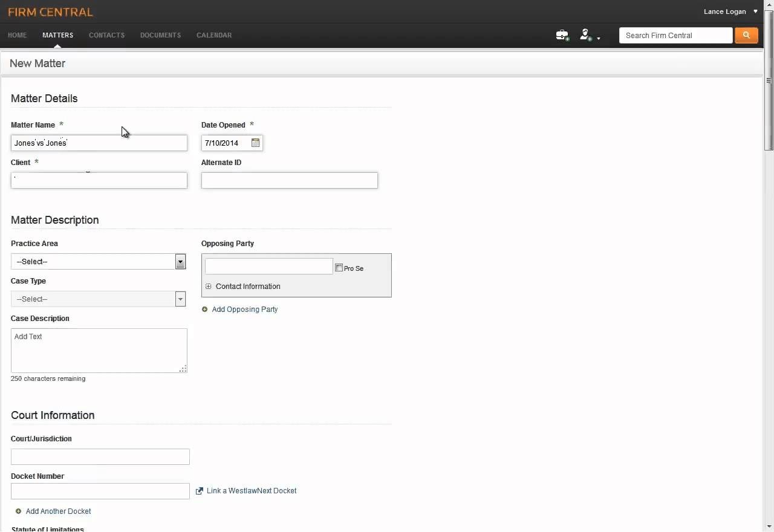Image resolution: width=774 pixels, height=532 pixels.
Task: Click Link a WestlawNext Docket link
Action: (x=252, y=491)
